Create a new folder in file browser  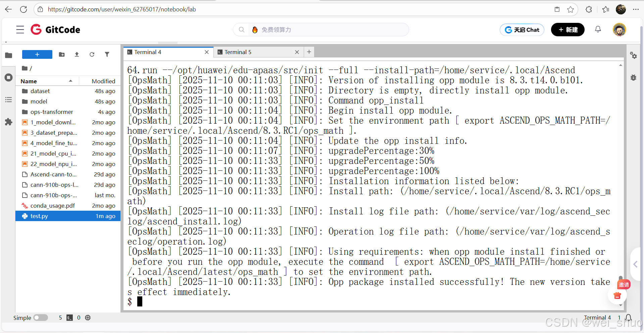tap(62, 54)
